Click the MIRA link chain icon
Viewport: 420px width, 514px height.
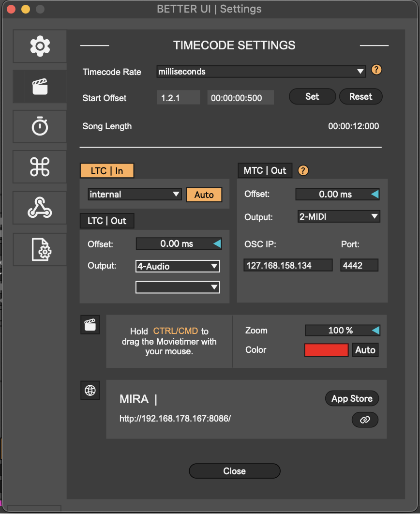point(365,420)
